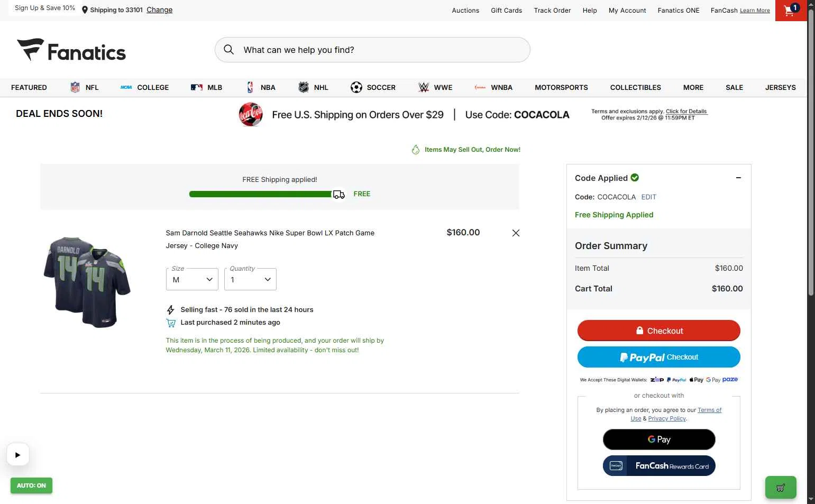Click the location pin icon by Shipping

click(85, 10)
